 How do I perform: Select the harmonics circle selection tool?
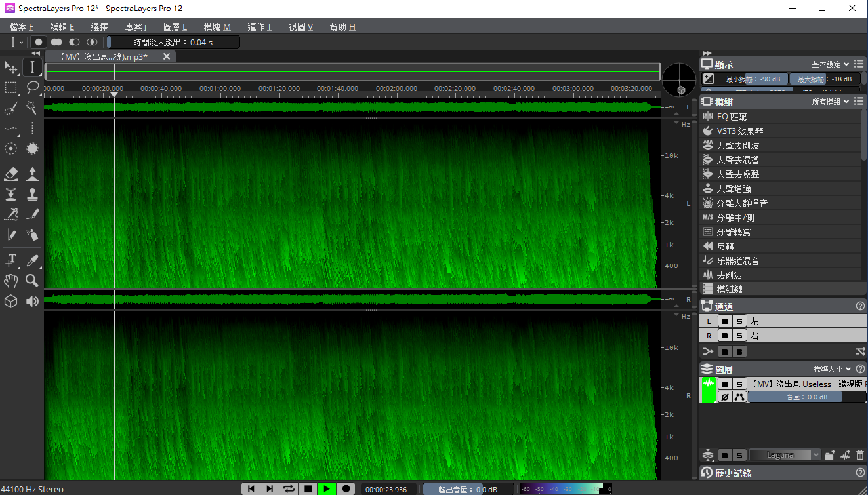11,149
